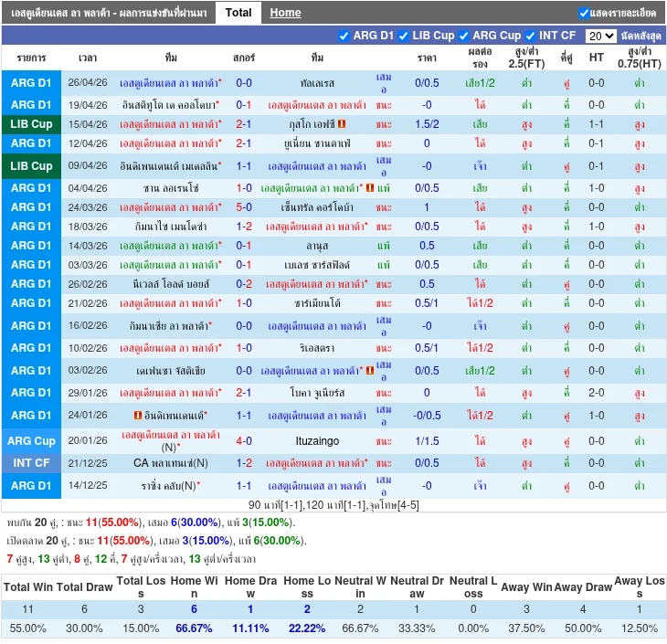Screen dimensions: 667x644
Task: Uncheck the ARG D1 filter checkbox
Action: 344,36
